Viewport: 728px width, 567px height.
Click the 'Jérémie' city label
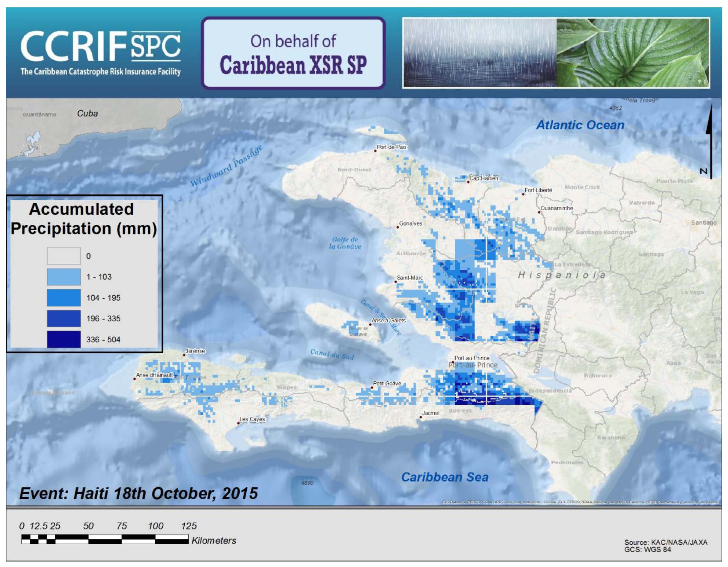pos(195,351)
